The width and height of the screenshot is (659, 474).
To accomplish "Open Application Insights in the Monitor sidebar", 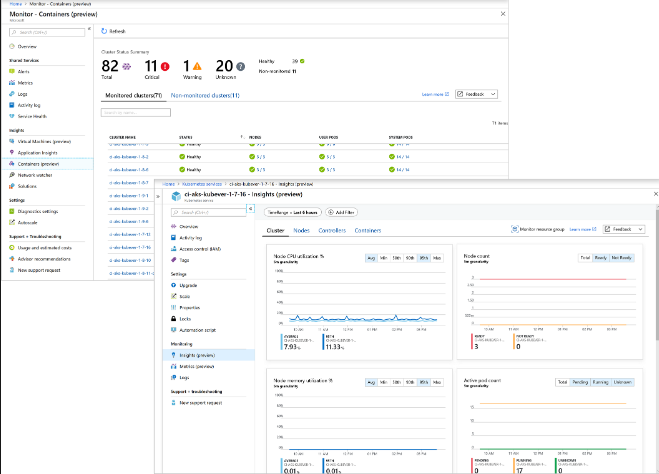I will point(37,153).
